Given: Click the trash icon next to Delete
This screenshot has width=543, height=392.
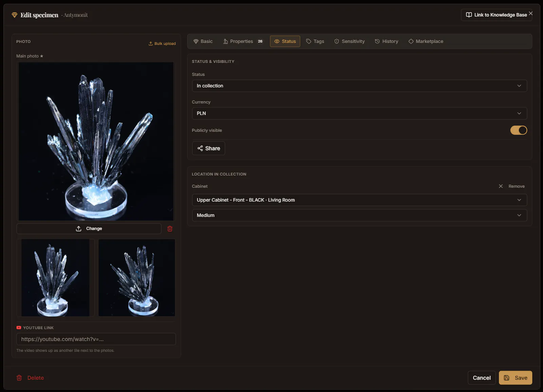Looking at the screenshot, I should pyautogui.click(x=19, y=378).
